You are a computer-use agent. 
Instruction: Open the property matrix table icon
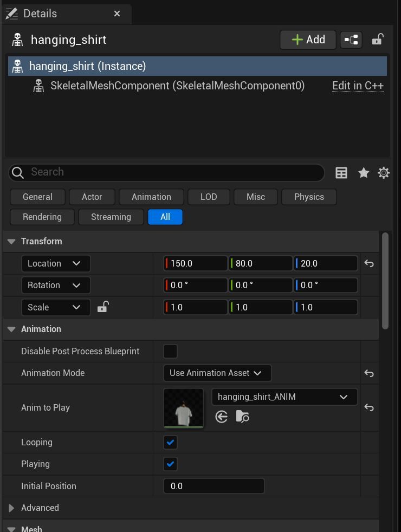point(341,173)
